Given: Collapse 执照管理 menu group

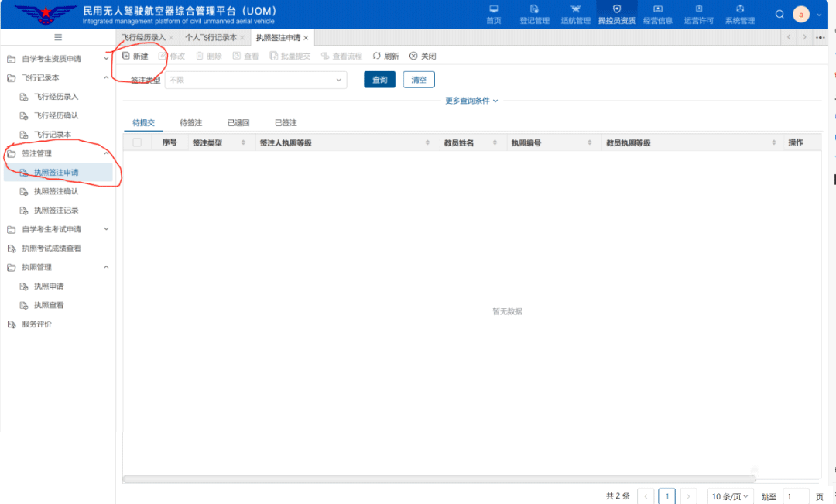Looking at the screenshot, I should tap(57, 267).
